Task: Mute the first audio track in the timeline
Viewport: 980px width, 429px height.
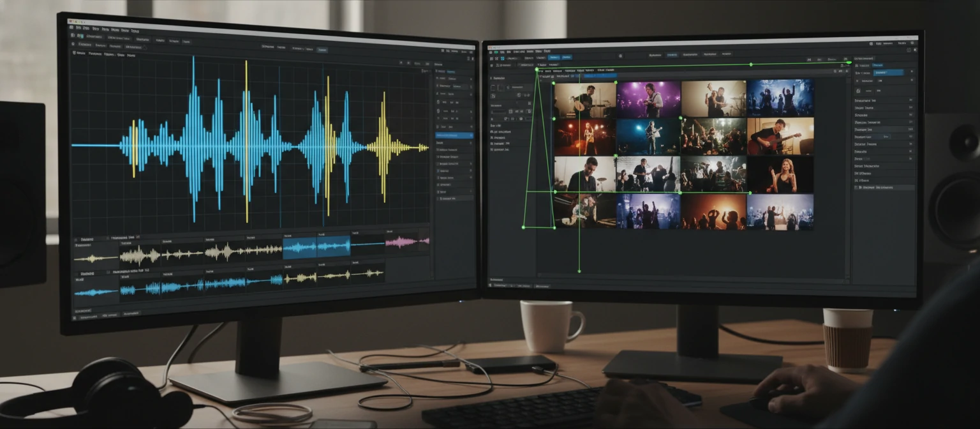Action: tap(75, 239)
